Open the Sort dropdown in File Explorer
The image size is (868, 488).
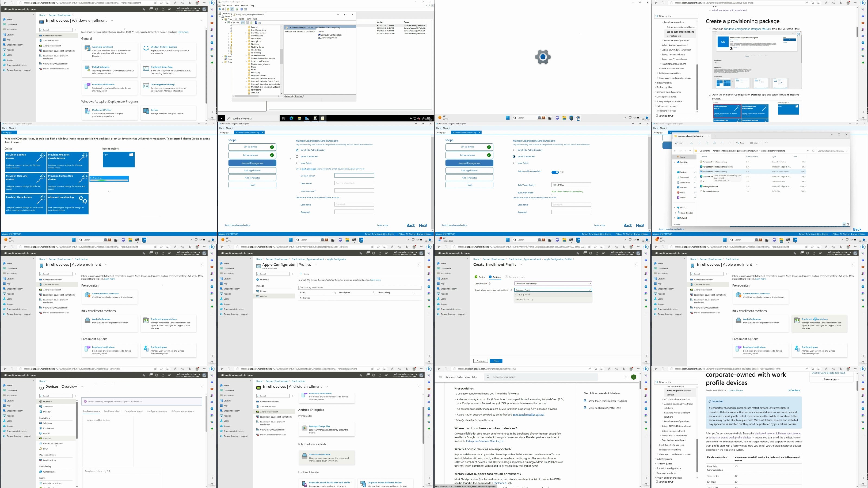pyautogui.click(x=741, y=143)
